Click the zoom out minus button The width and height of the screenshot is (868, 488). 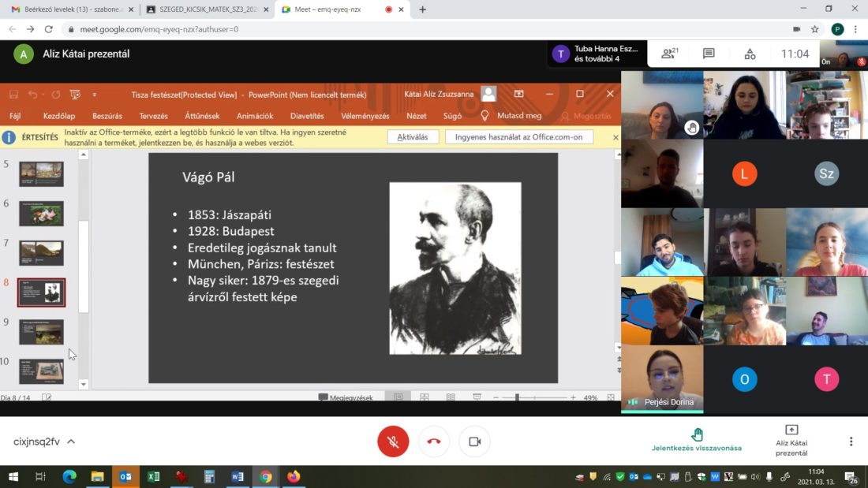point(496,397)
